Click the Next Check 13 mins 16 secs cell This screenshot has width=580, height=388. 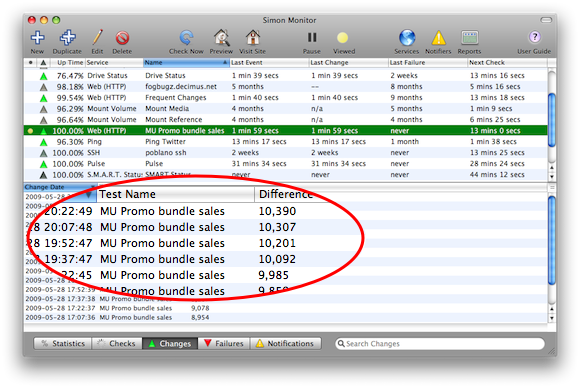[497, 76]
